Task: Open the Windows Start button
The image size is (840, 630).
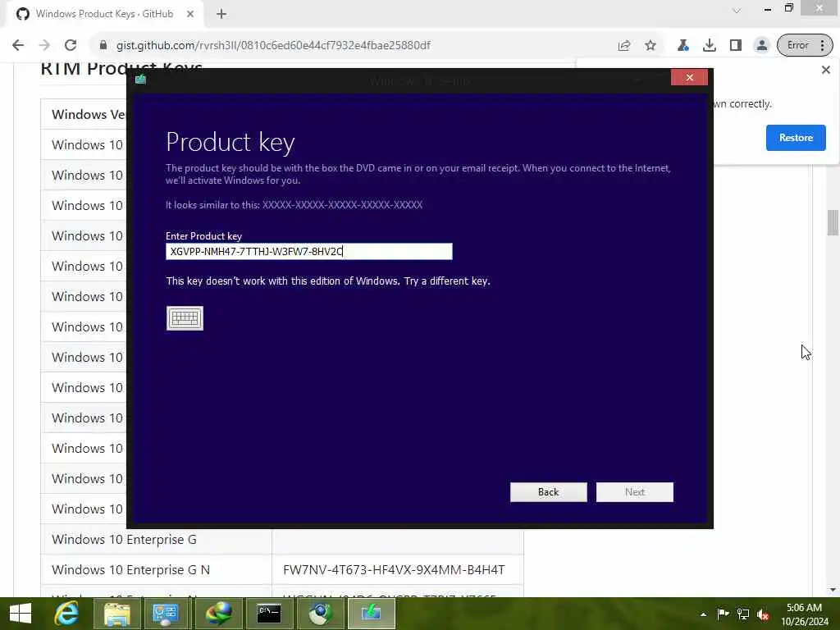Action: click(x=21, y=614)
